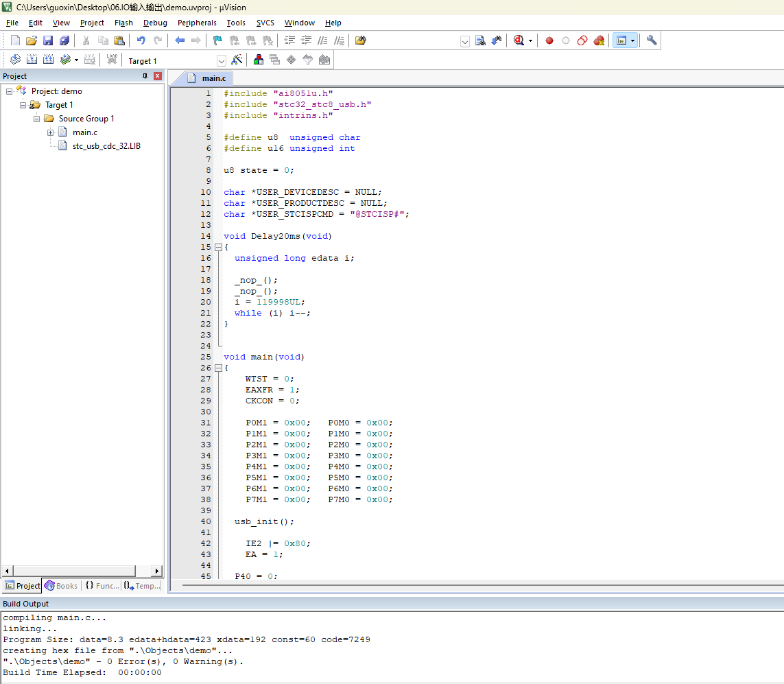Image resolution: width=784 pixels, height=684 pixels.
Task: Switch to the Functions panel tab
Action: tap(102, 585)
